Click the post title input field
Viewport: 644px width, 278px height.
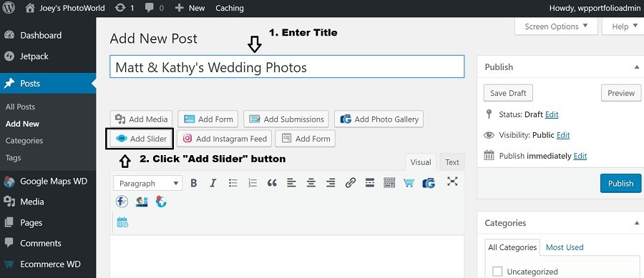287,67
